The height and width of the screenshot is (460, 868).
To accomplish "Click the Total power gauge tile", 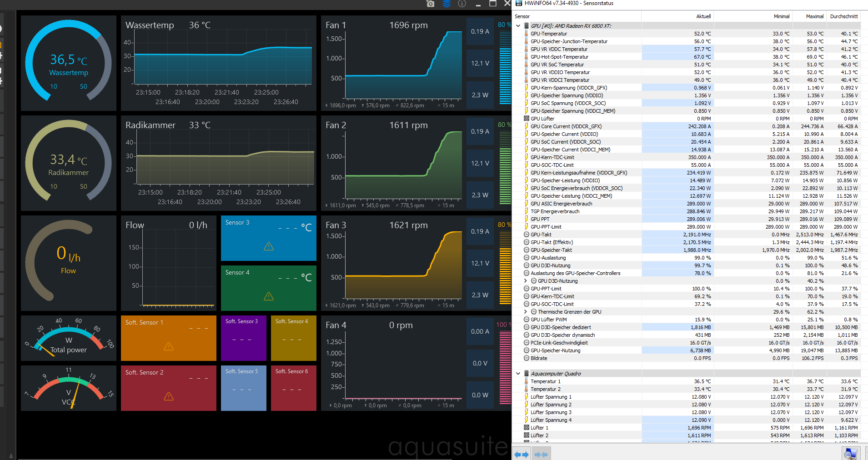I will [69, 338].
